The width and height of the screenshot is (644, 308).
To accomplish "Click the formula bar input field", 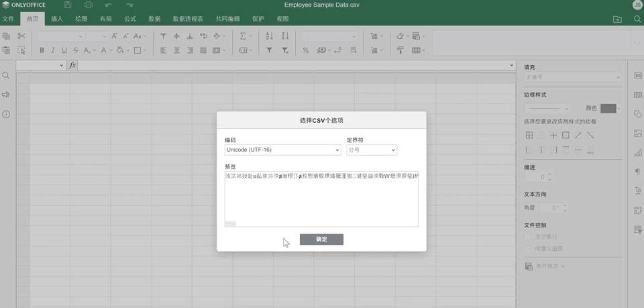I will tap(294, 65).
